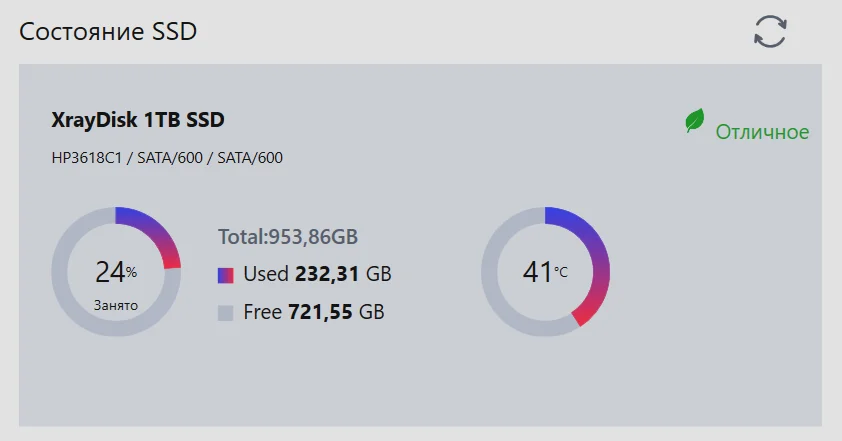The height and width of the screenshot is (441, 842).
Task: Click the 24% usage donut chart
Action: pyautogui.click(x=116, y=272)
